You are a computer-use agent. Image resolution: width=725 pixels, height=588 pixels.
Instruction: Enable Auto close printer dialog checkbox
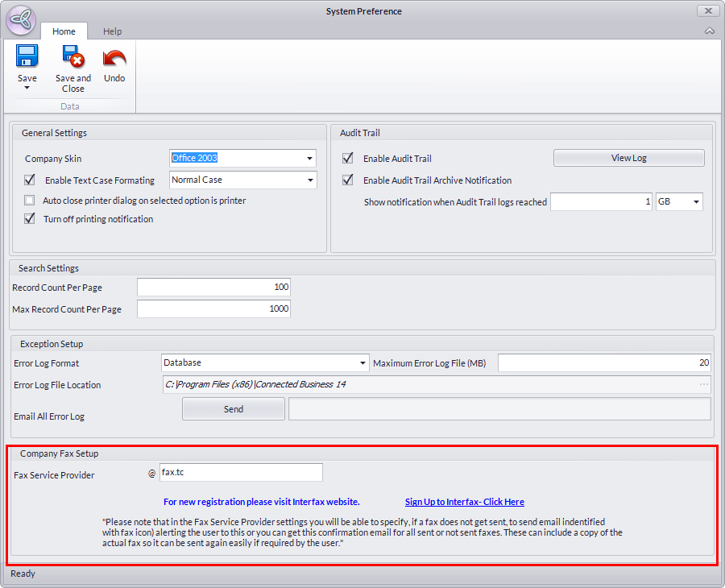click(30, 201)
